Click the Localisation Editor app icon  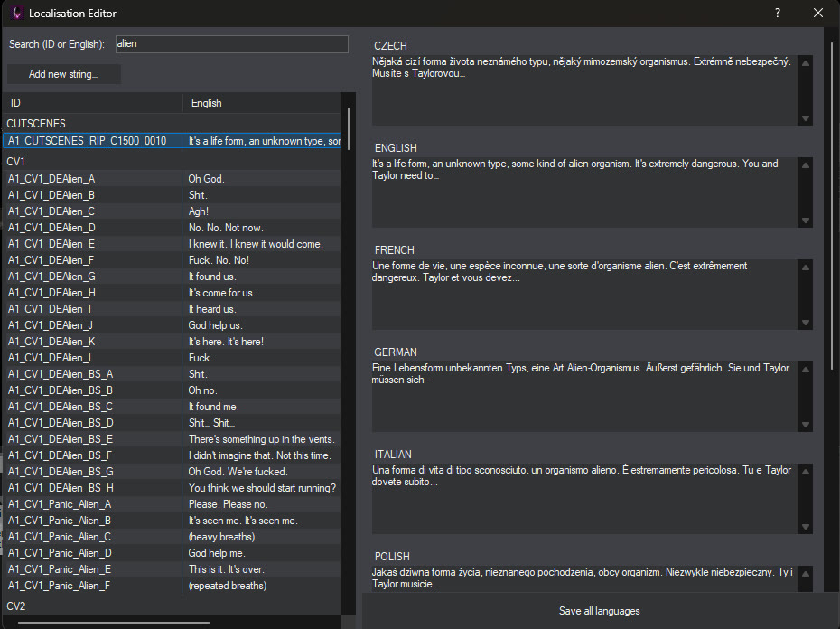[x=16, y=13]
